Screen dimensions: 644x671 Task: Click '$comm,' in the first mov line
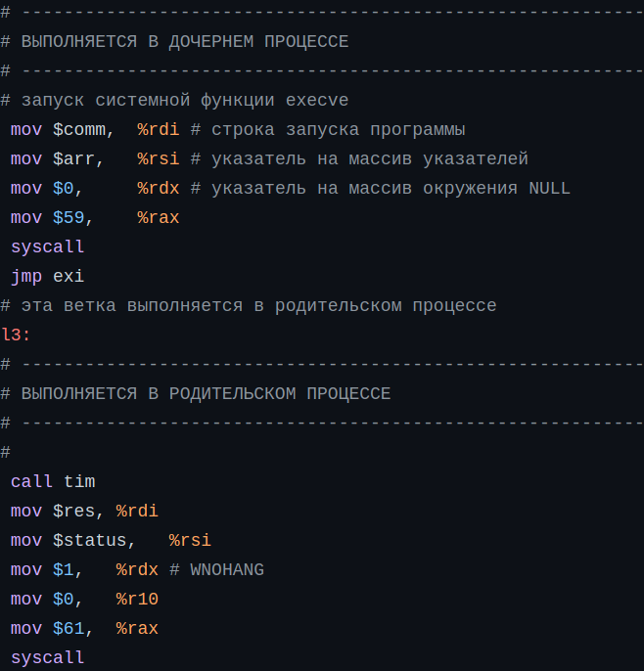pyautogui.click(x=83, y=130)
